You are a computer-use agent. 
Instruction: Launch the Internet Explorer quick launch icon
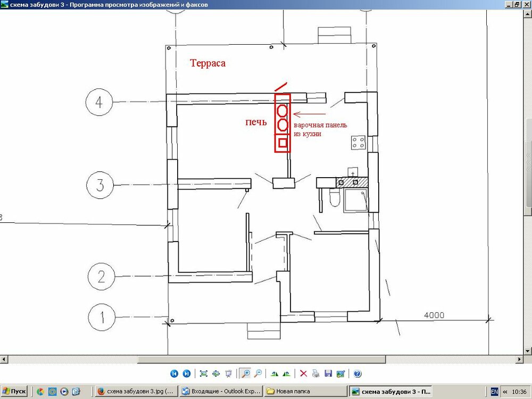(x=76, y=392)
